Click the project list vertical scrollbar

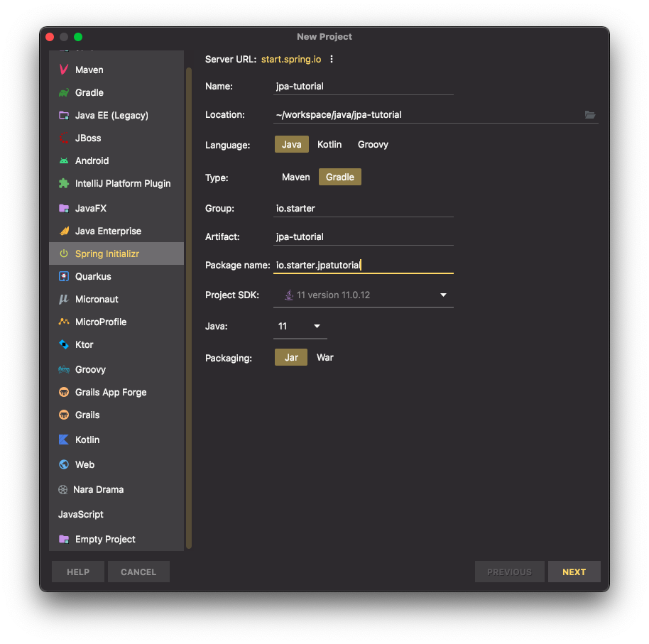pyautogui.click(x=189, y=308)
